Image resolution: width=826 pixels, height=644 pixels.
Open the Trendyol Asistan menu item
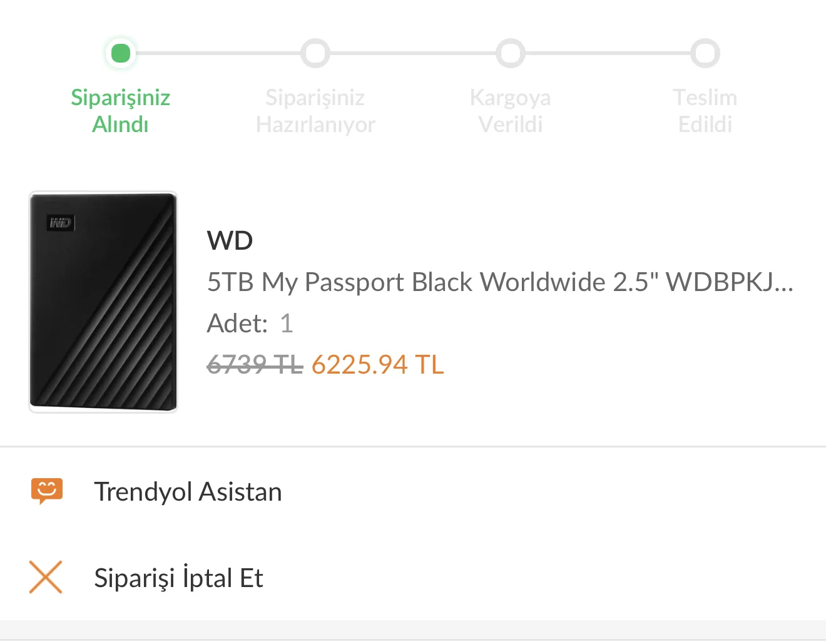188,492
